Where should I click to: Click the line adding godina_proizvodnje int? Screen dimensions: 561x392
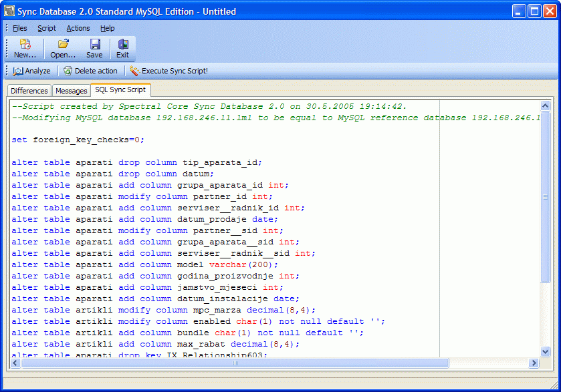[155, 276]
